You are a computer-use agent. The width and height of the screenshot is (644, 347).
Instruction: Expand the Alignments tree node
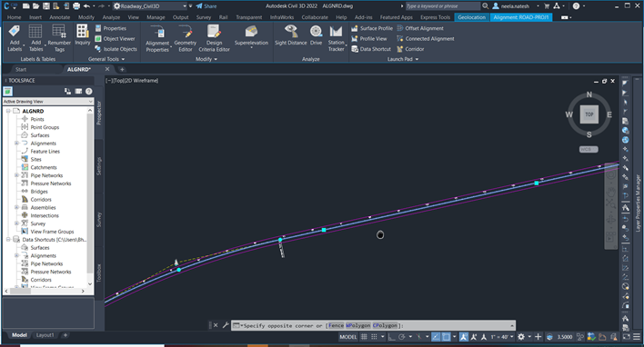[16, 144]
